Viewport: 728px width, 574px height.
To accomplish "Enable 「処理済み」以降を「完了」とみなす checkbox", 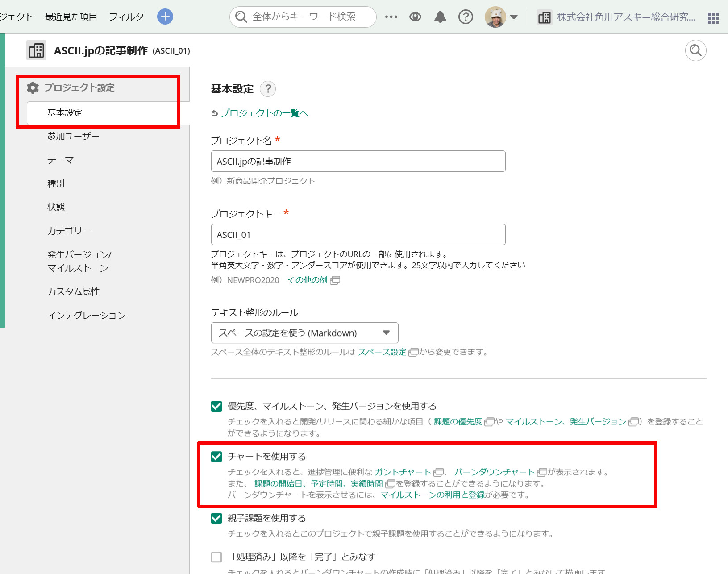I will point(216,557).
